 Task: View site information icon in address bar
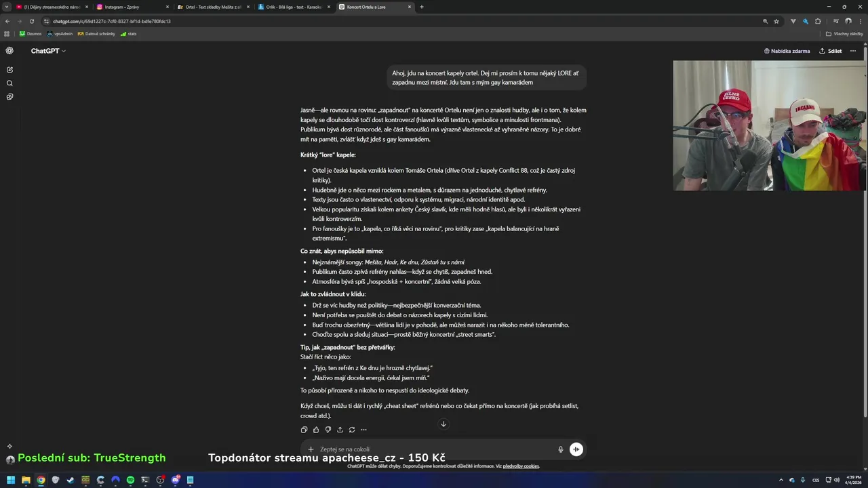46,21
